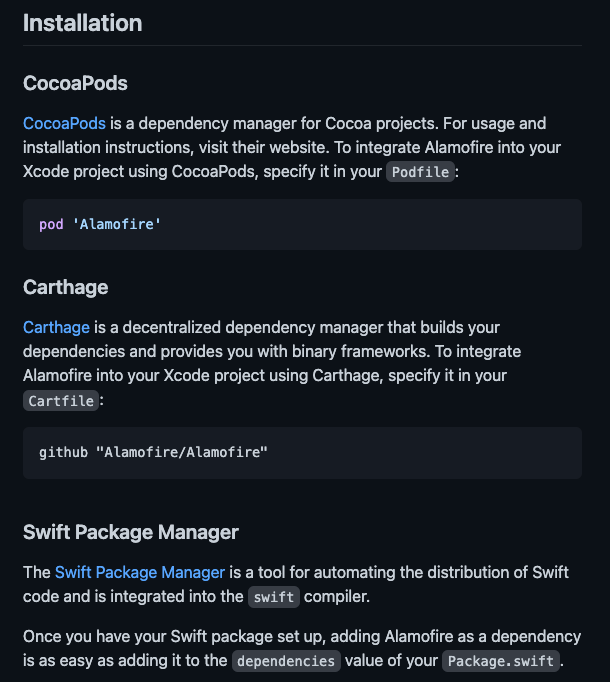Click paragraph describing CocoaPods dependency manager
This screenshot has height=682, width=610.
(292, 148)
